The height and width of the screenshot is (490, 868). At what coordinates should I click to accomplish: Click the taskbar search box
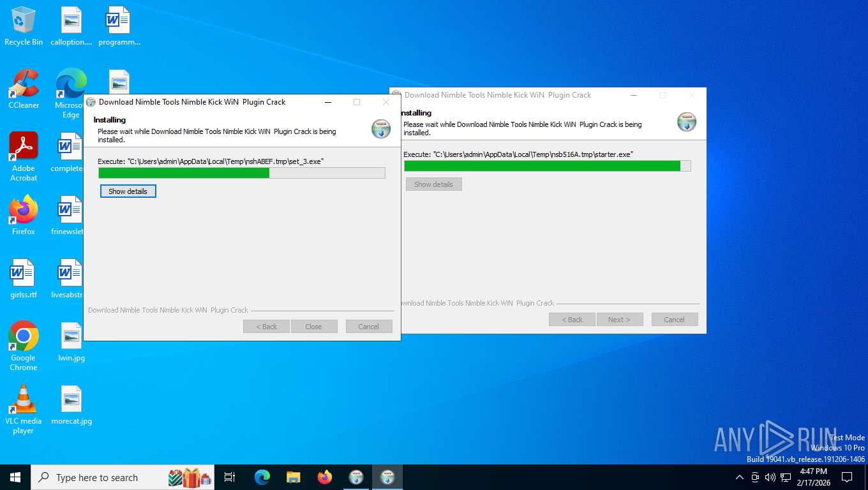click(123, 477)
